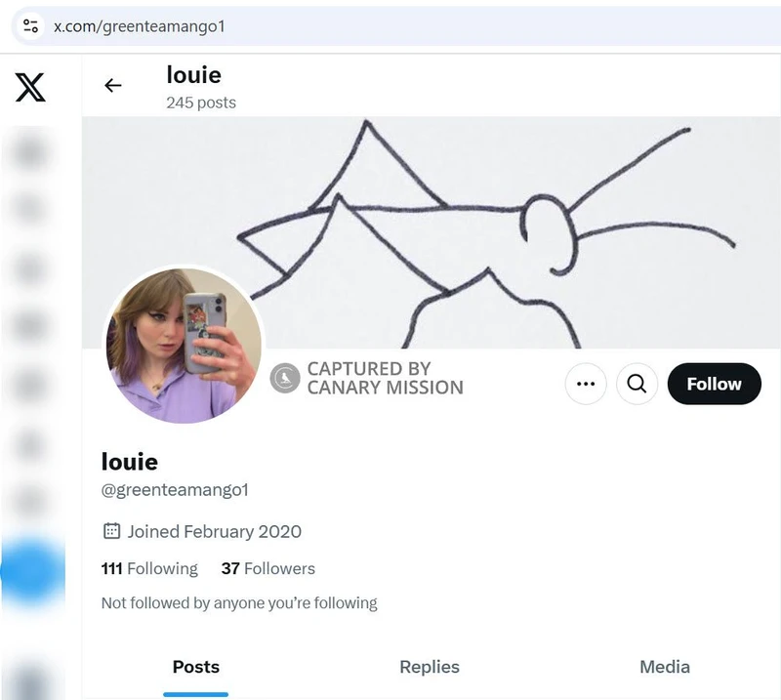This screenshot has width=781, height=700.
Task: Switch to the Posts tab
Action: point(196,667)
